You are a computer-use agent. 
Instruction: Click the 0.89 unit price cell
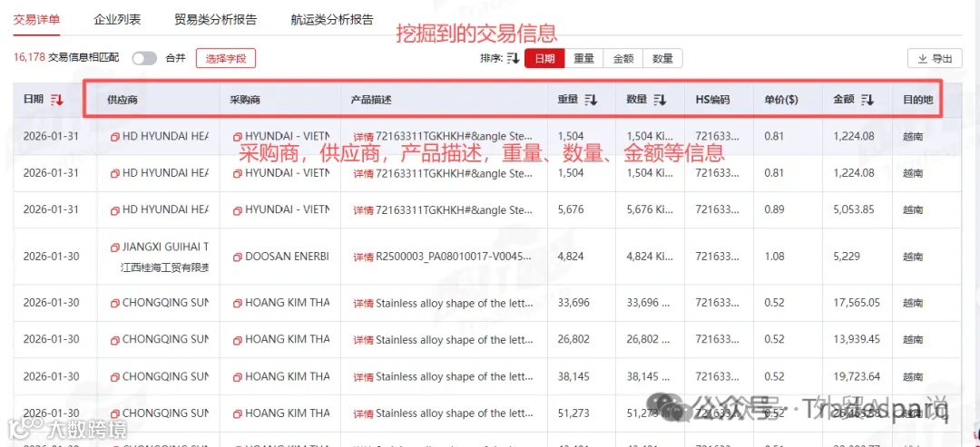pos(773,209)
